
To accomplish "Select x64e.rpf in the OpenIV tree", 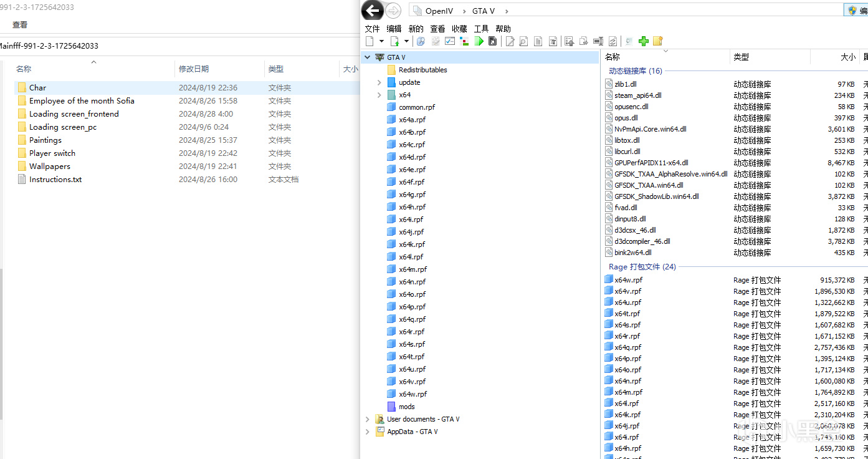I will pyautogui.click(x=412, y=170).
